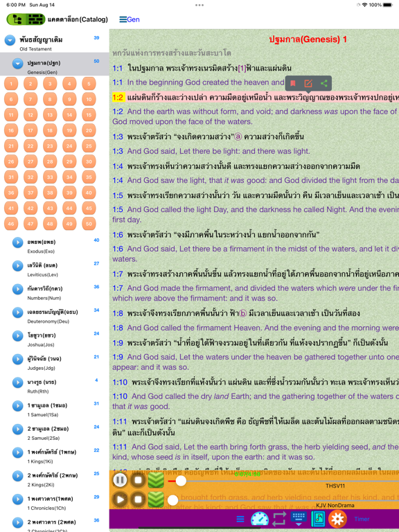Collapse the Genesis chapter list
The width and height of the screenshot is (399, 532).
[17, 63]
